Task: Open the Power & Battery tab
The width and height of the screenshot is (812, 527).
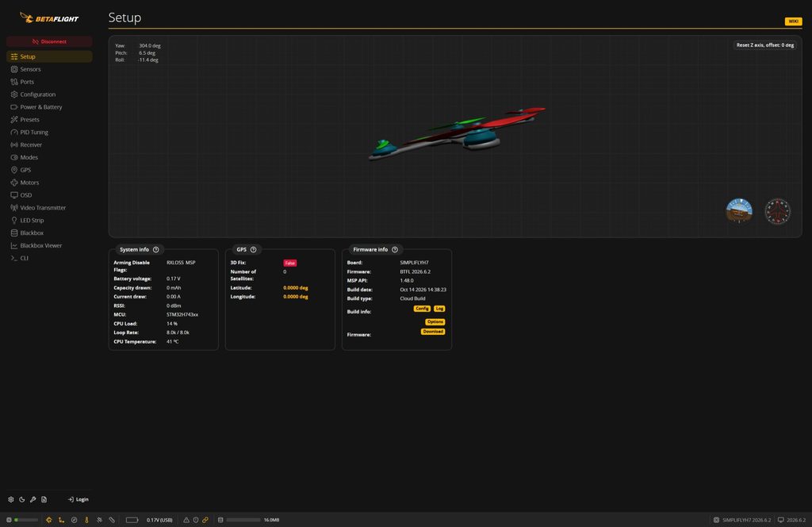Action: [49, 106]
